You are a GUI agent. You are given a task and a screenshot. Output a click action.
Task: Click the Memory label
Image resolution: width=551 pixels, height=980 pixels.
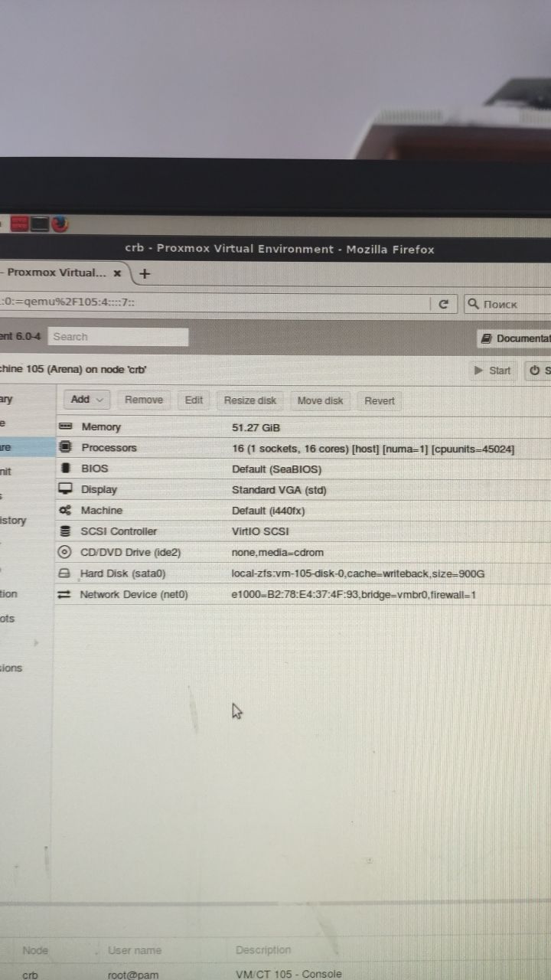[x=101, y=427]
